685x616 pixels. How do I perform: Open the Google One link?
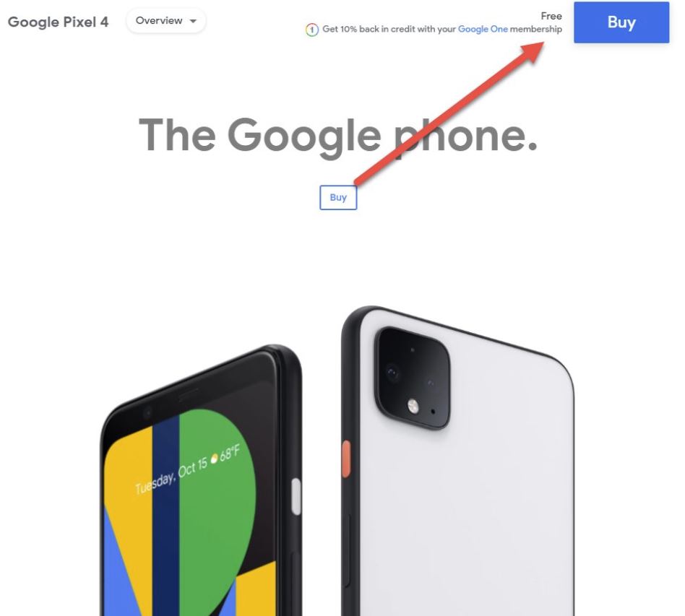point(482,30)
